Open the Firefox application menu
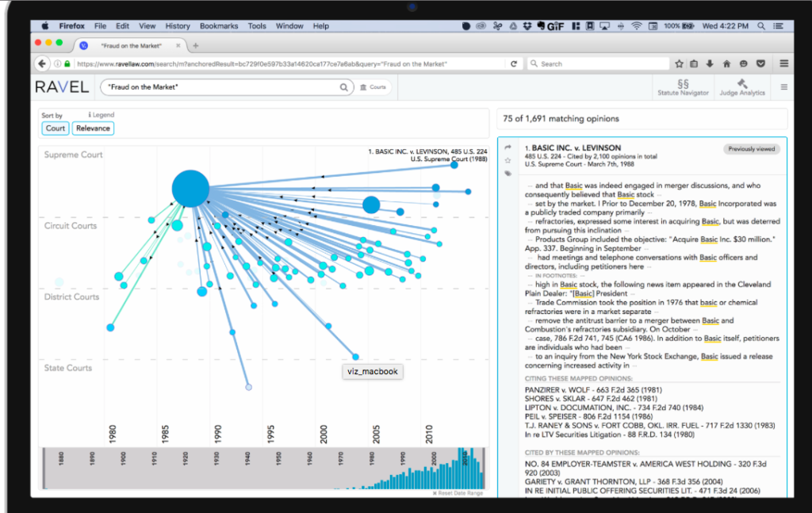 71,25
